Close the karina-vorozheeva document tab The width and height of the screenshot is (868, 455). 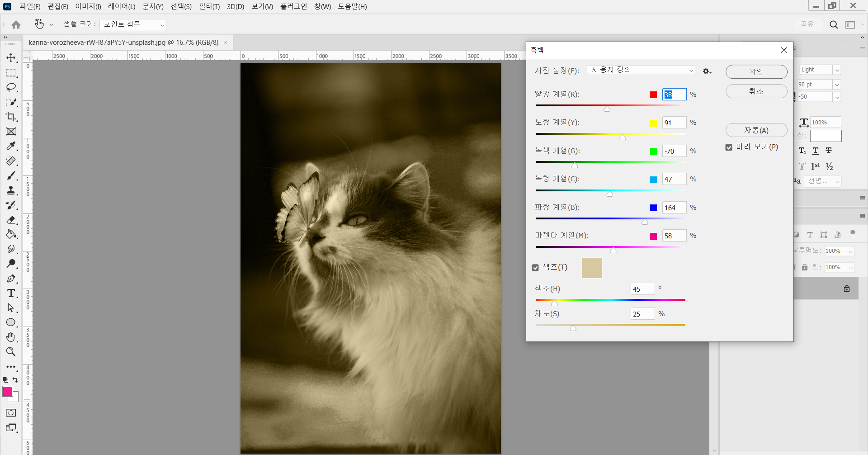225,43
